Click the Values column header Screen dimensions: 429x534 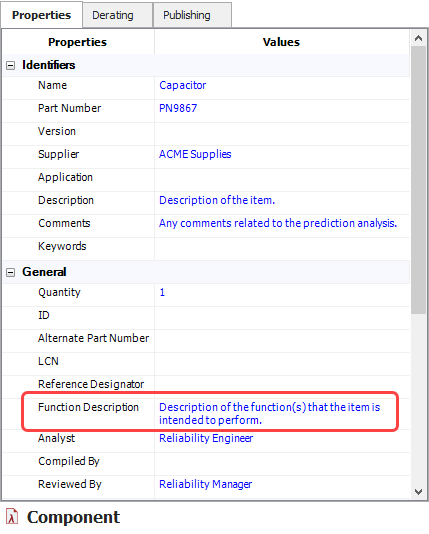282,42
